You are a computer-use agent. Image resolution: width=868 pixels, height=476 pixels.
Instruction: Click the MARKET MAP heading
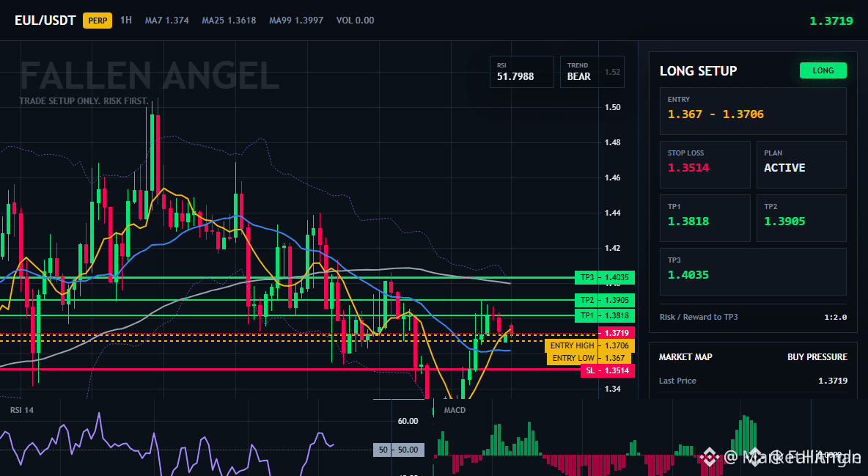point(685,357)
